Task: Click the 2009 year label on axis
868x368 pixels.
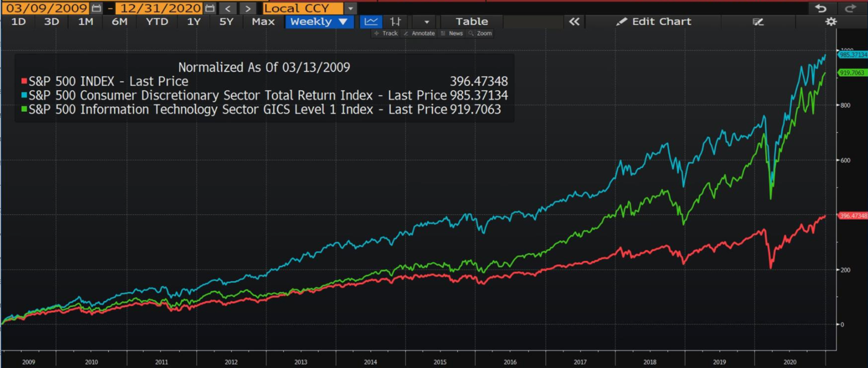Action: point(29,362)
